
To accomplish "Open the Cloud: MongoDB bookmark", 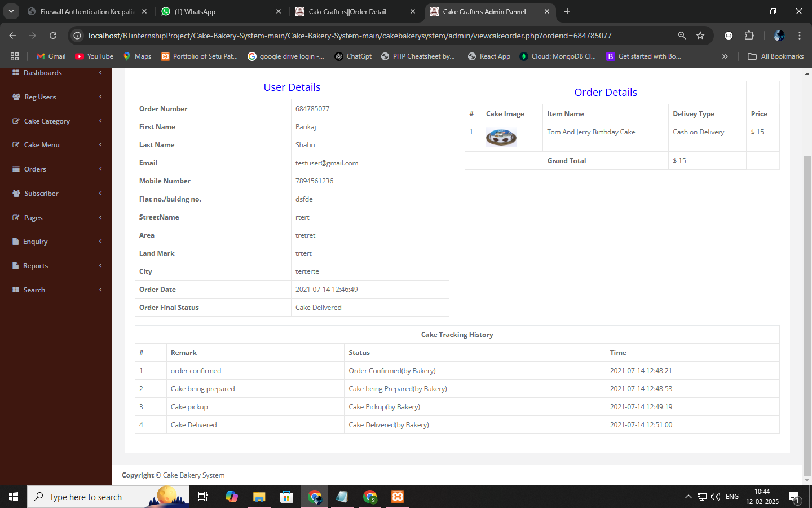I will point(558,56).
